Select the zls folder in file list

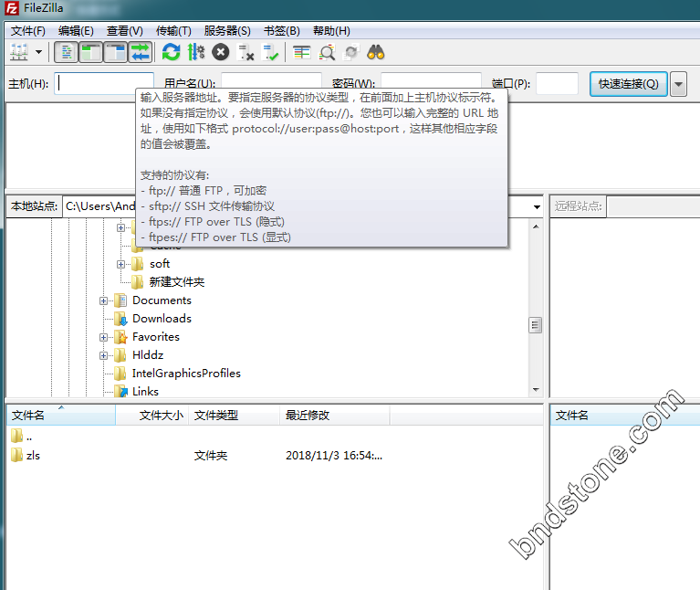26,456
